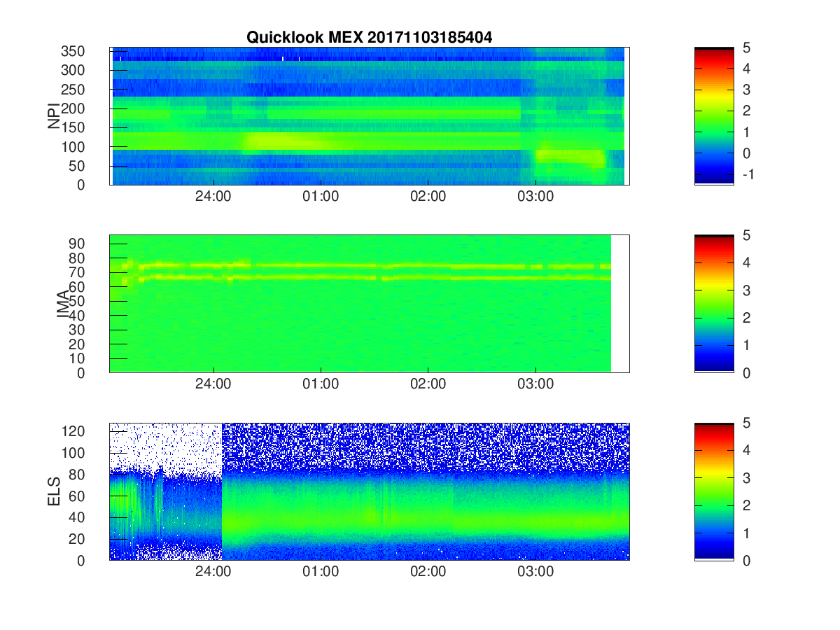Click the 02:00 tick under IMA plot

point(428,384)
